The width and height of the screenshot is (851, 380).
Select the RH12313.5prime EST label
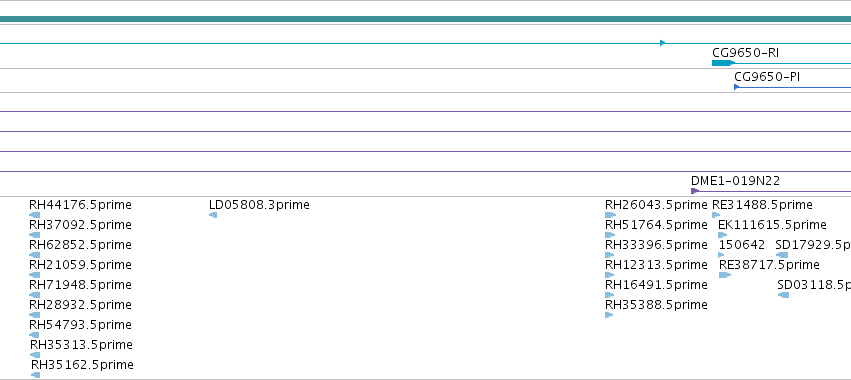(656, 265)
